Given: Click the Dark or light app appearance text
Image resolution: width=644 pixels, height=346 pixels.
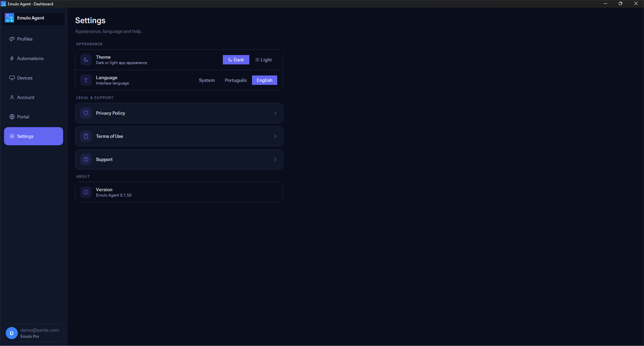Looking at the screenshot, I should click(x=122, y=63).
